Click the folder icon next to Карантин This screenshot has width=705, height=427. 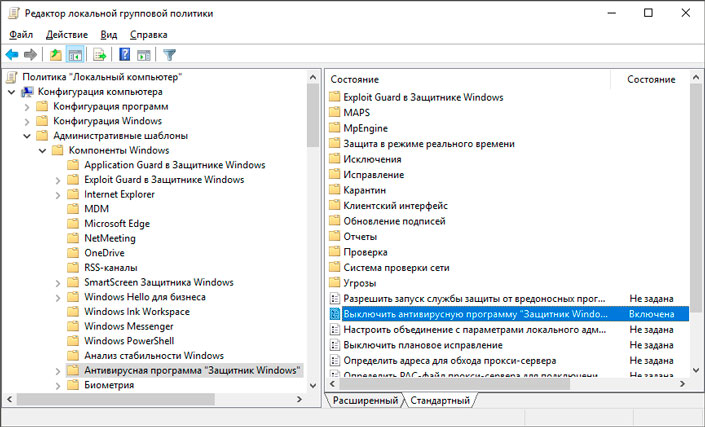335,190
